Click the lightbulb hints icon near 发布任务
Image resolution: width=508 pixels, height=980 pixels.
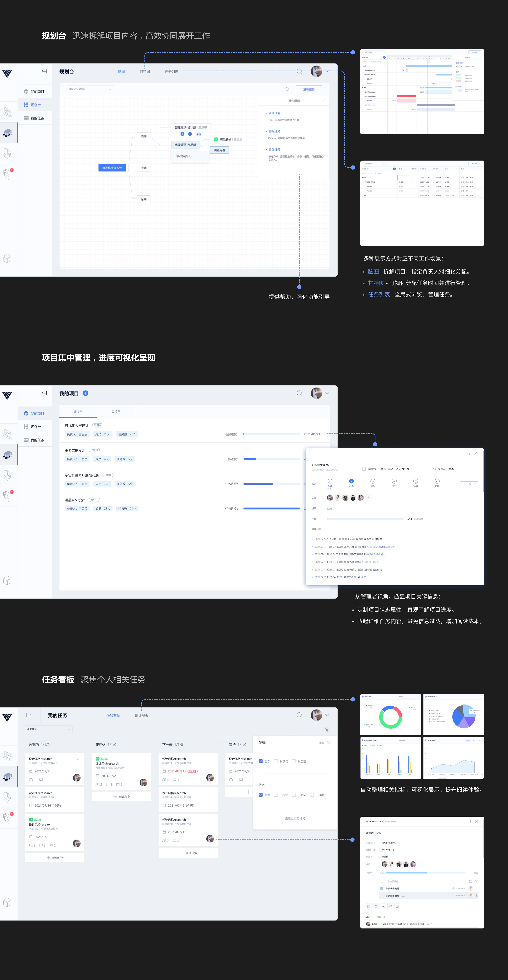(x=287, y=89)
